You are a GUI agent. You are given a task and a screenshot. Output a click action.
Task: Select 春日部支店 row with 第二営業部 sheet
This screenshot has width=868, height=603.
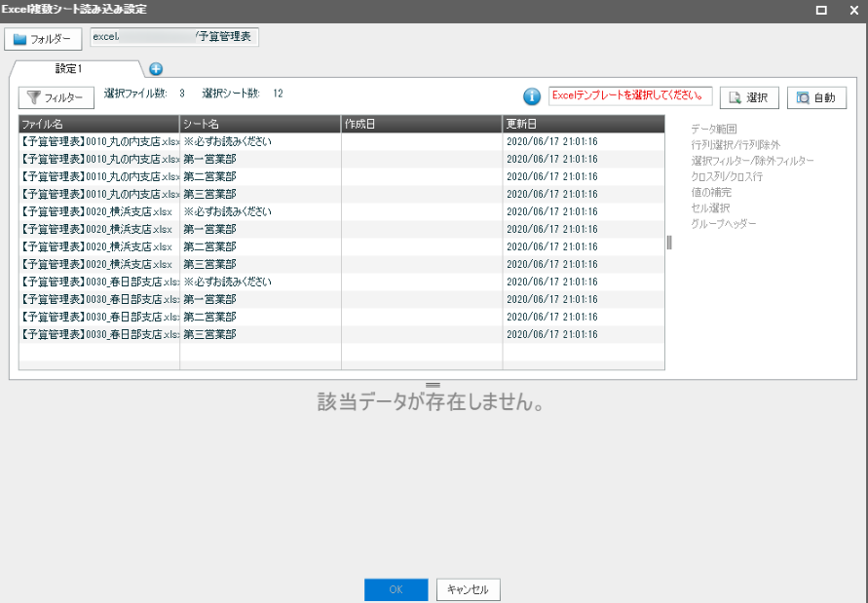tap(342, 318)
